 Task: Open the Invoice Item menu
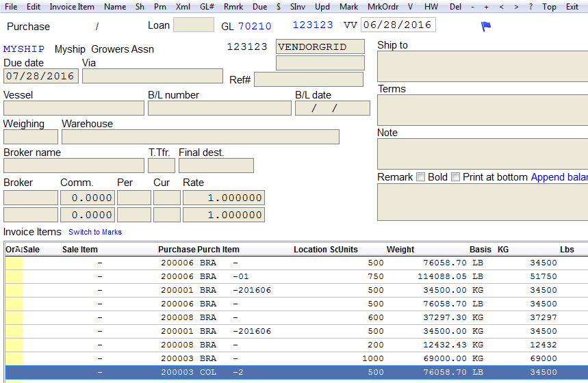pyautogui.click(x=72, y=7)
